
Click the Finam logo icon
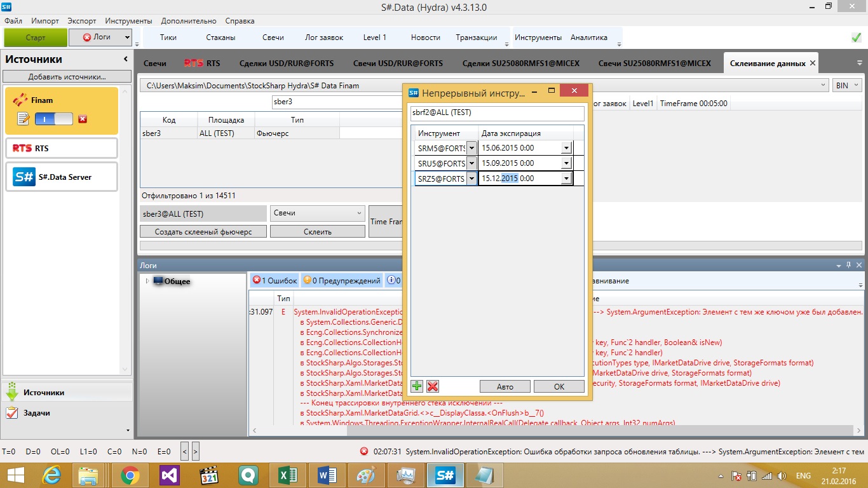pos(20,100)
